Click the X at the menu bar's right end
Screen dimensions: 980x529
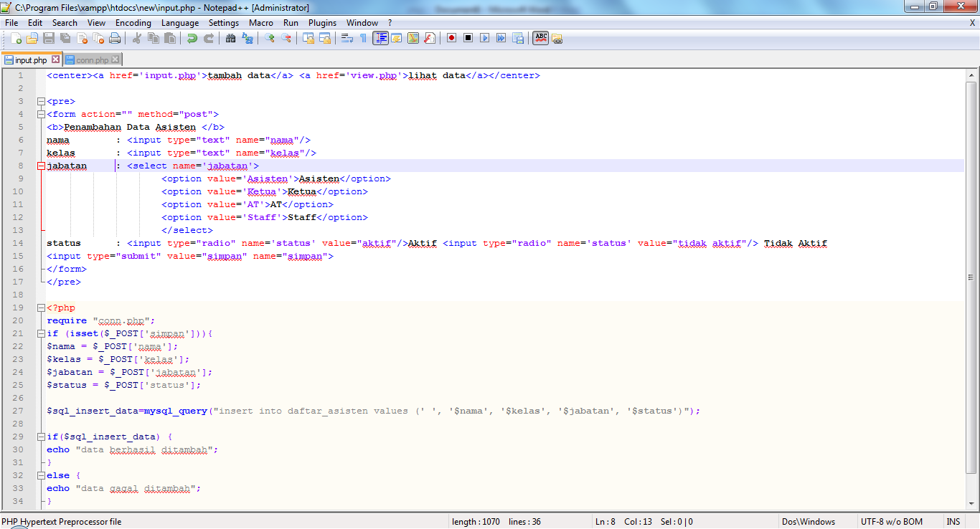click(x=972, y=23)
